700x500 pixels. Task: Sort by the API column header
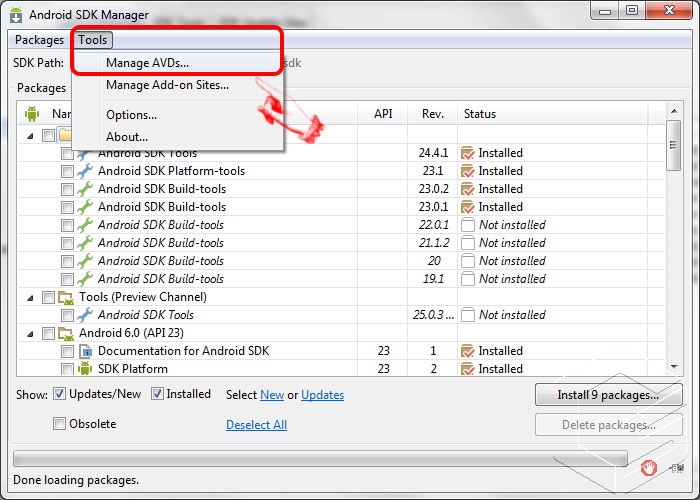point(383,114)
